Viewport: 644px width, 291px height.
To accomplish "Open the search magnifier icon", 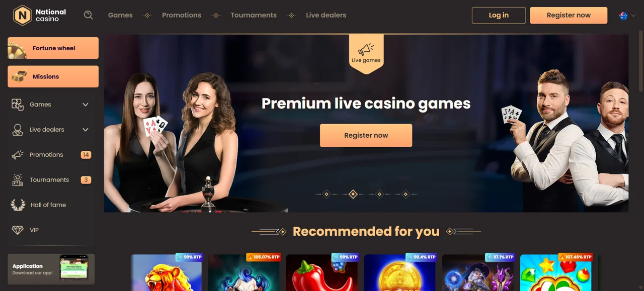I will pos(88,15).
